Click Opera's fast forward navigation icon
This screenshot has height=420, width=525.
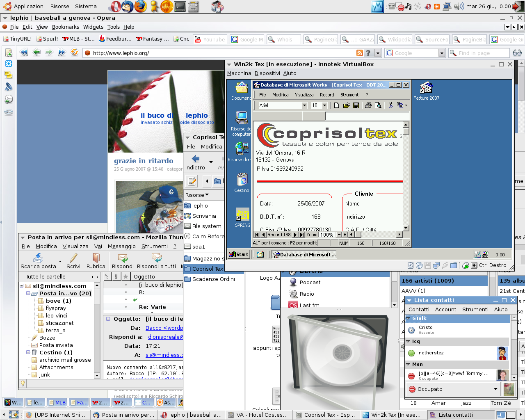point(62,52)
